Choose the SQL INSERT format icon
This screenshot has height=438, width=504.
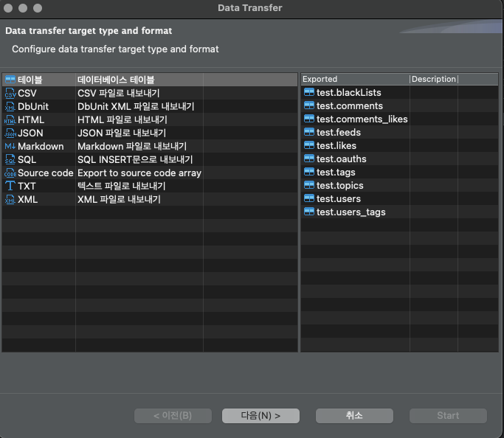click(x=10, y=160)
